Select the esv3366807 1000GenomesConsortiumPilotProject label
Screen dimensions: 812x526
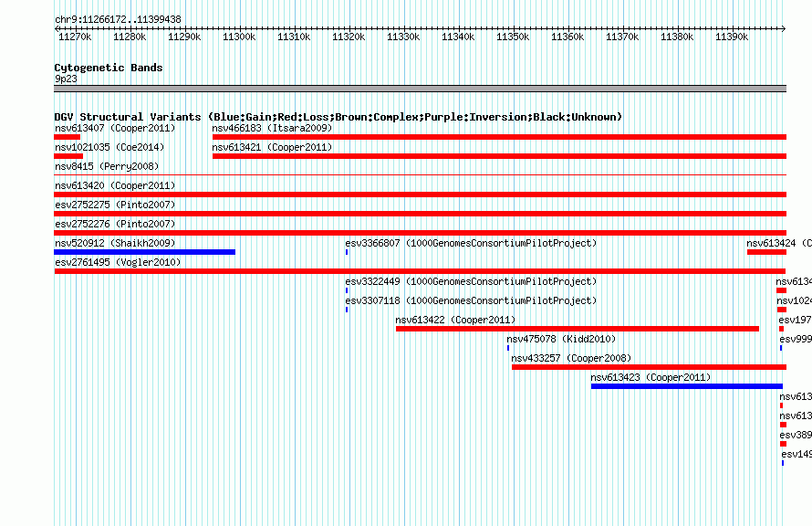point(471,243)
